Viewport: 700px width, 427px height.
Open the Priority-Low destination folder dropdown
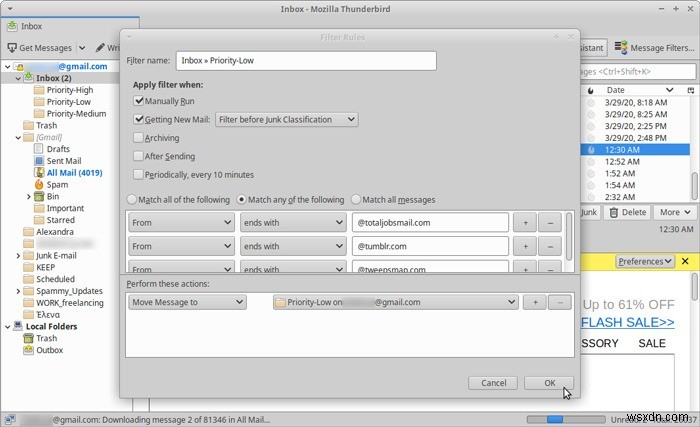tap(396, 302)
